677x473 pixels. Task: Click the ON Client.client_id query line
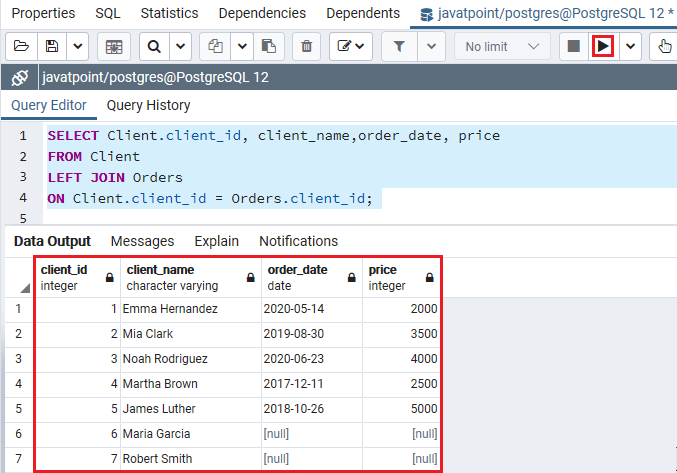click(x=210, y=199)
